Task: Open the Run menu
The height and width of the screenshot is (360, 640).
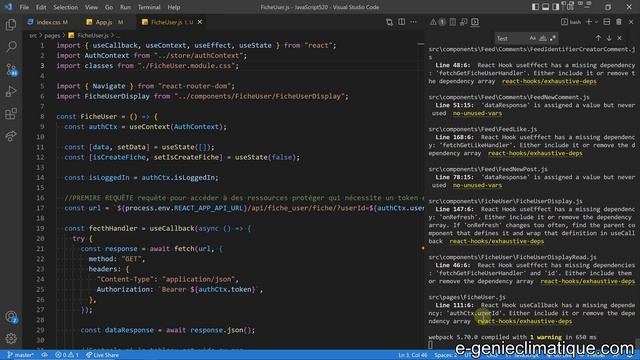Action: point(125,7)
